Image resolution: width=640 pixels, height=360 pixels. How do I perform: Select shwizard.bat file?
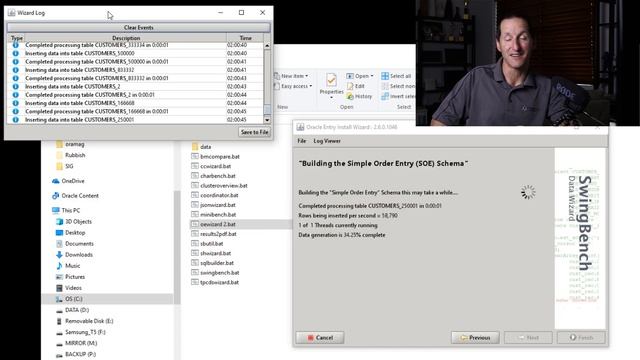pos(211,253)
